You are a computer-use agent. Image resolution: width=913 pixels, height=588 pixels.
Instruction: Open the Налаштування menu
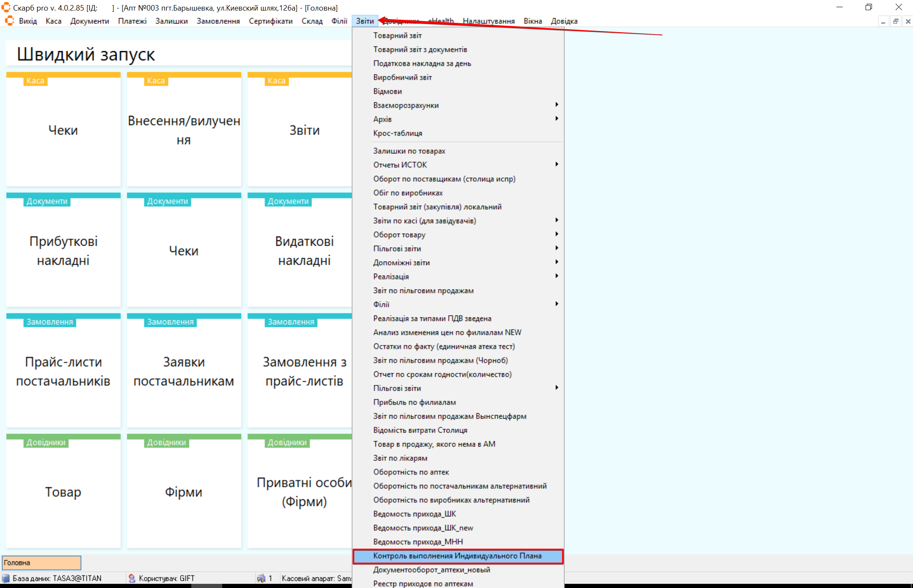pos(488,21)
